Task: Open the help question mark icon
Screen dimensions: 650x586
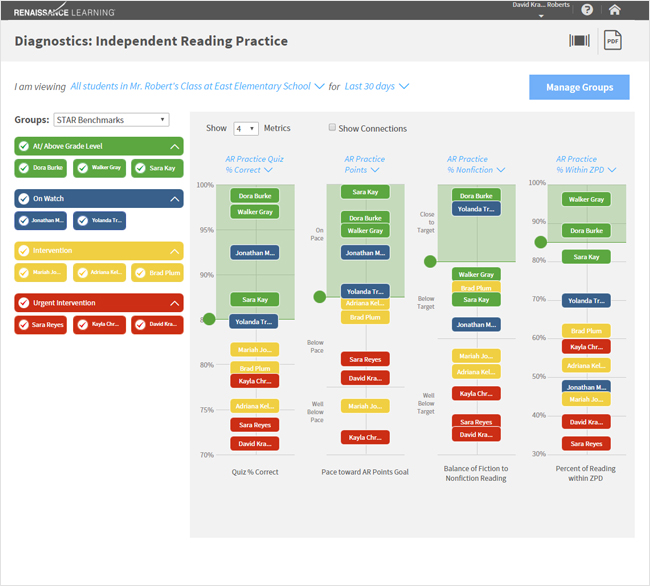Action: coord(587,10)
